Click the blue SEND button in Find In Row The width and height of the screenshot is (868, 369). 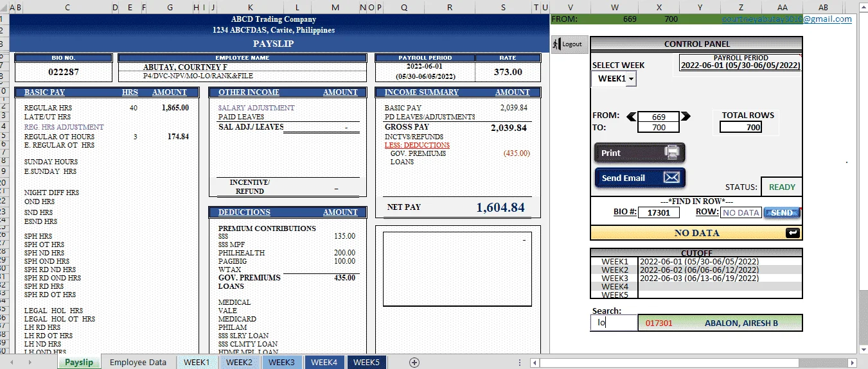[782, 212]
